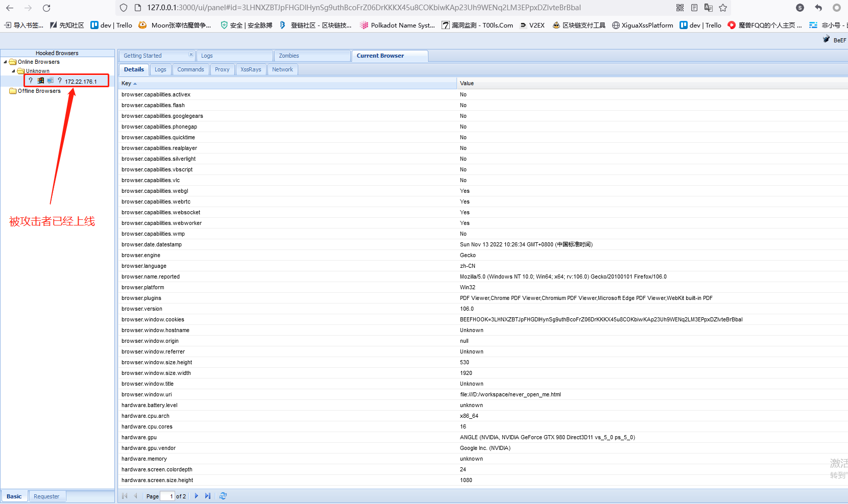Bookmark this page with the star icon
The height and width of the screenshot is (504, 848).
(723, 8)
